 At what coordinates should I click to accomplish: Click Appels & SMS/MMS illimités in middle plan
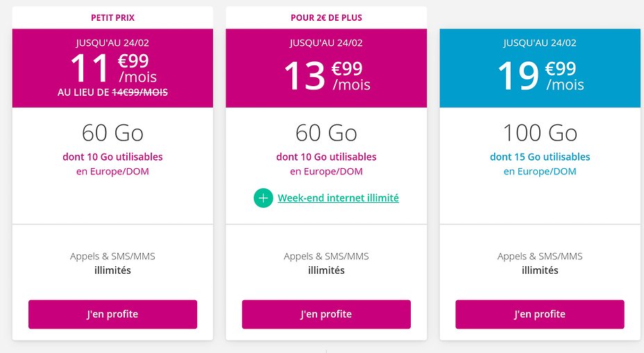click(x=326, y=263)
